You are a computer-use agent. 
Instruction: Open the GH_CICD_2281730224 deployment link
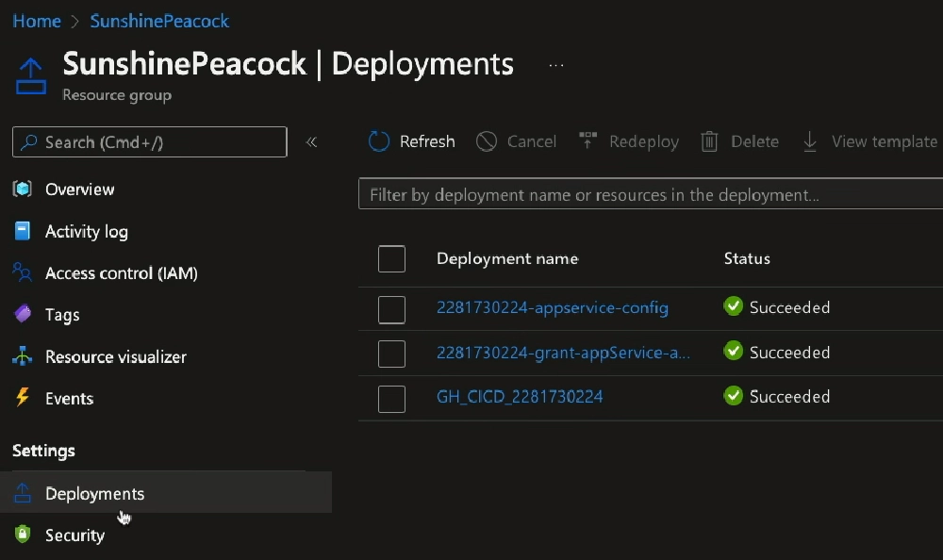[520, 396]
